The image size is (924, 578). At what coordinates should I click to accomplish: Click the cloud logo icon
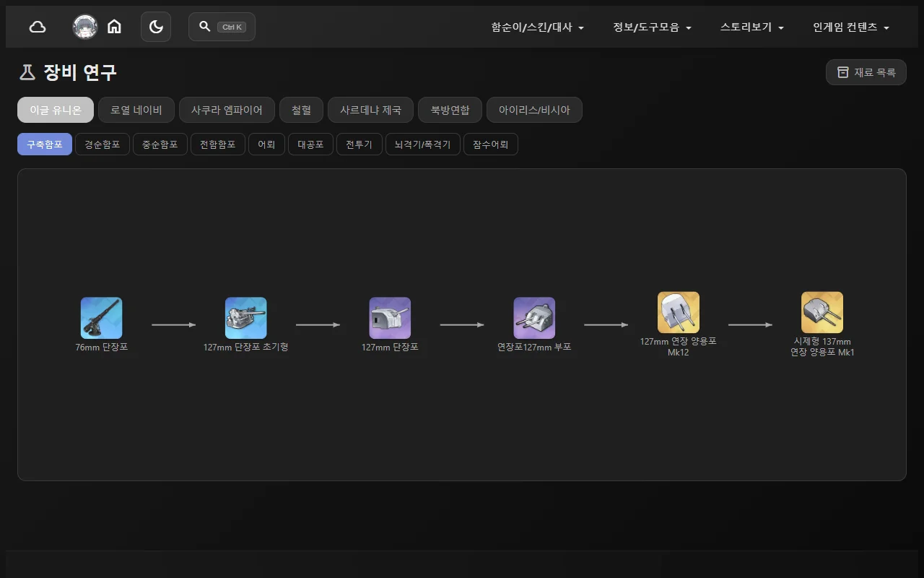38,27
